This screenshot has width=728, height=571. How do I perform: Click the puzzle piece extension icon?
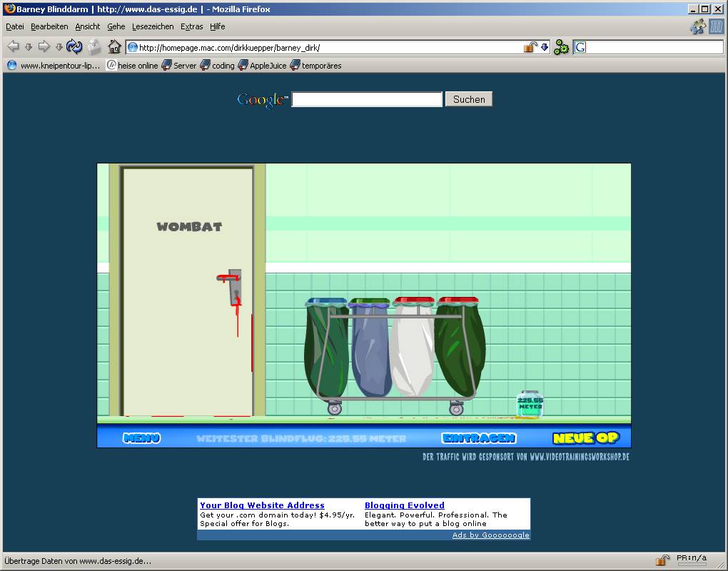point(697,27)
